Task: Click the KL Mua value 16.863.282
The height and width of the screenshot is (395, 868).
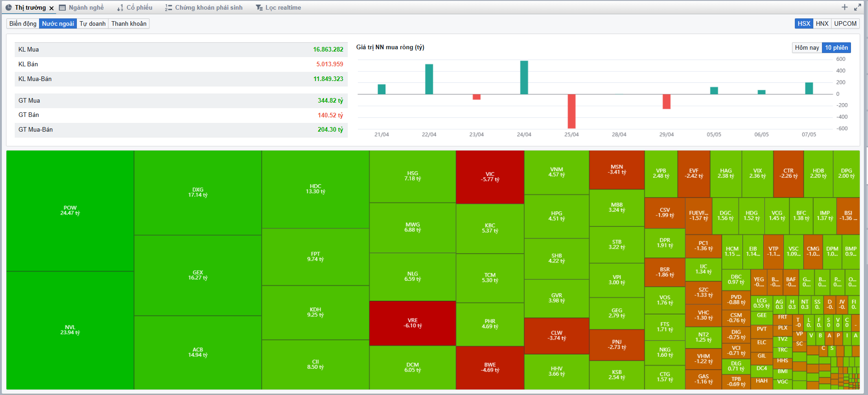Action: point(328,50)
